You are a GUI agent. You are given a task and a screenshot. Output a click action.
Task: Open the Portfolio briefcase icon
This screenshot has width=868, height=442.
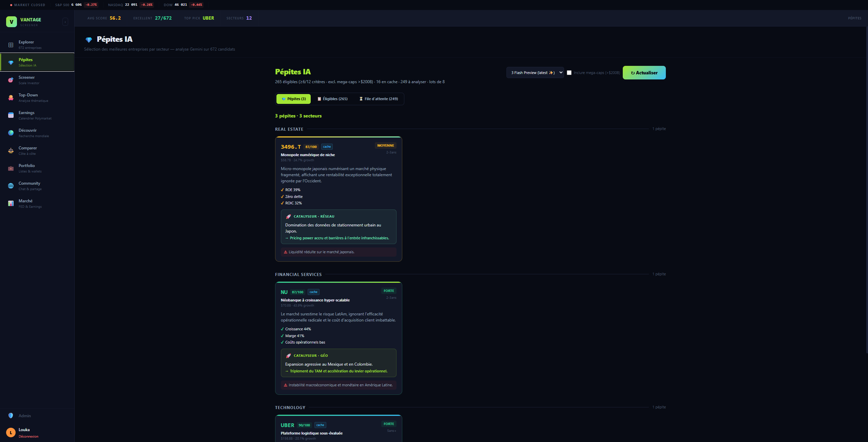coord(11,168)
